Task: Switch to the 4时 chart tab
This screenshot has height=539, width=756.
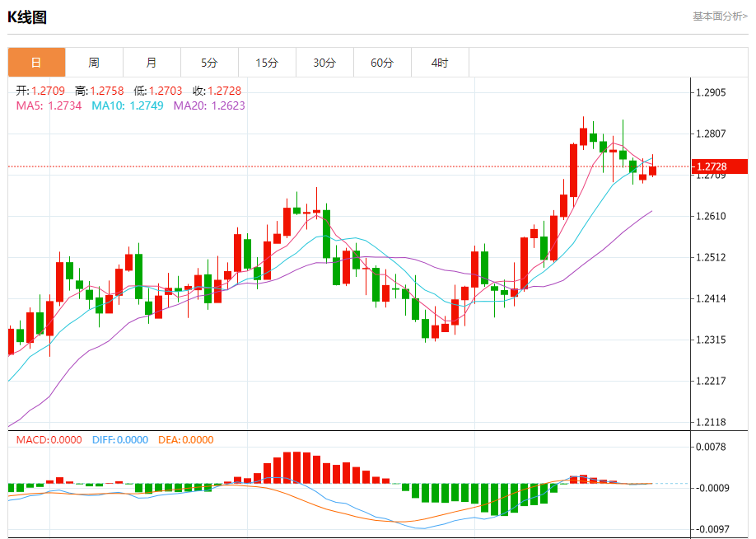Action: pyautogui.click(x=440, y=63)
